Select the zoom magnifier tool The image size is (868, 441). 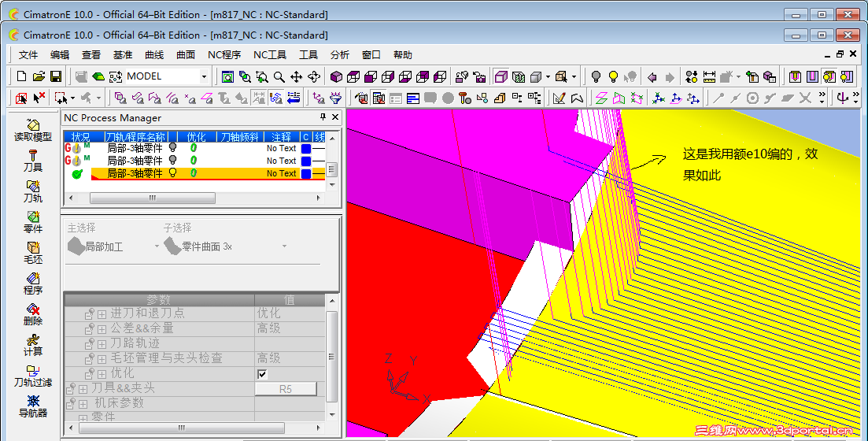pyautogui.click(x=279, y=76)
